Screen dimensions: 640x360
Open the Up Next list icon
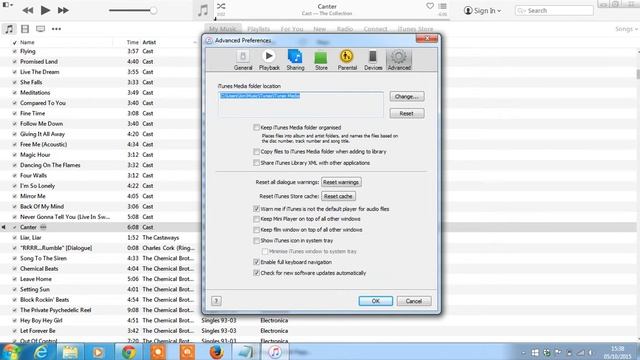pyautogui.click(x=442, y=7)
